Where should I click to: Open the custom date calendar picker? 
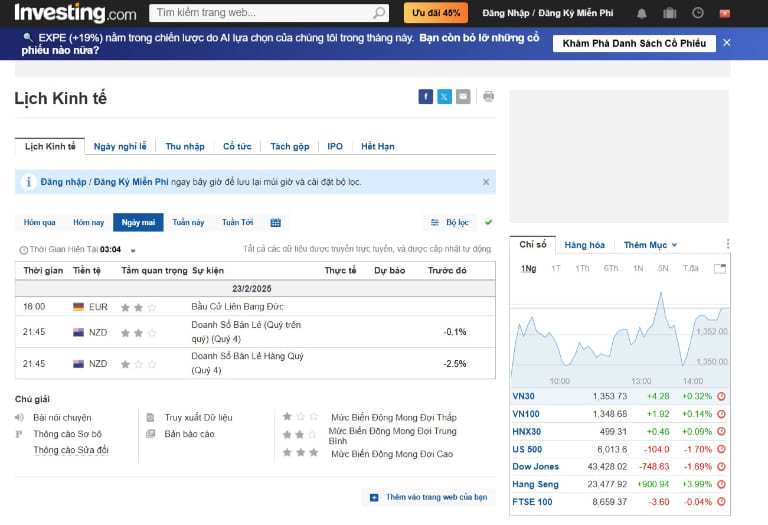[x=275, y=222]
